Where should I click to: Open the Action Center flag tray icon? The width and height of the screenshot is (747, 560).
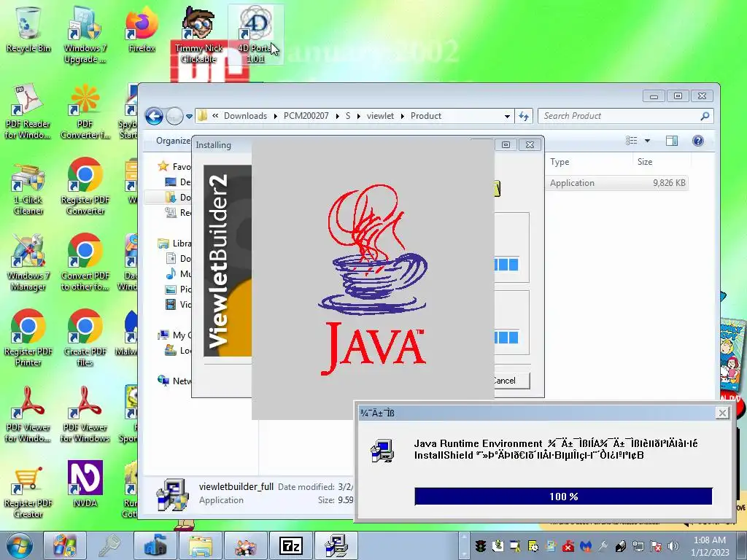pyautogui.click(x=656, y=546)
